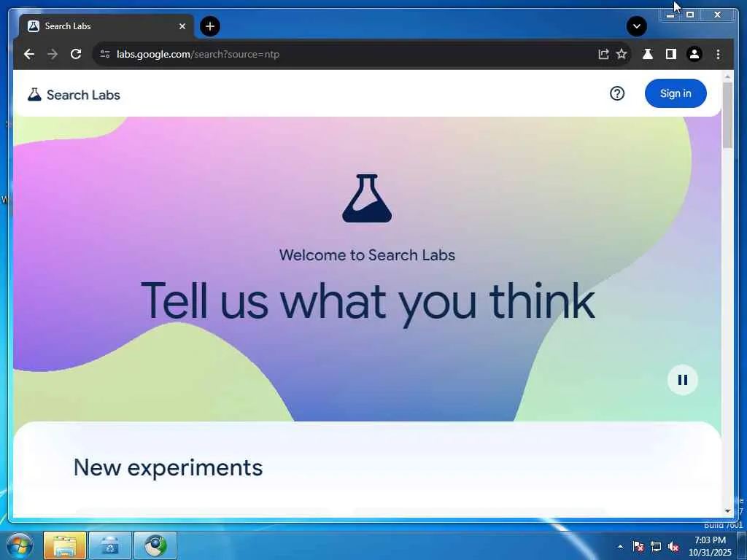Click the network tray icon
This screenshot has height=560, width=747.
coord(656,546)
